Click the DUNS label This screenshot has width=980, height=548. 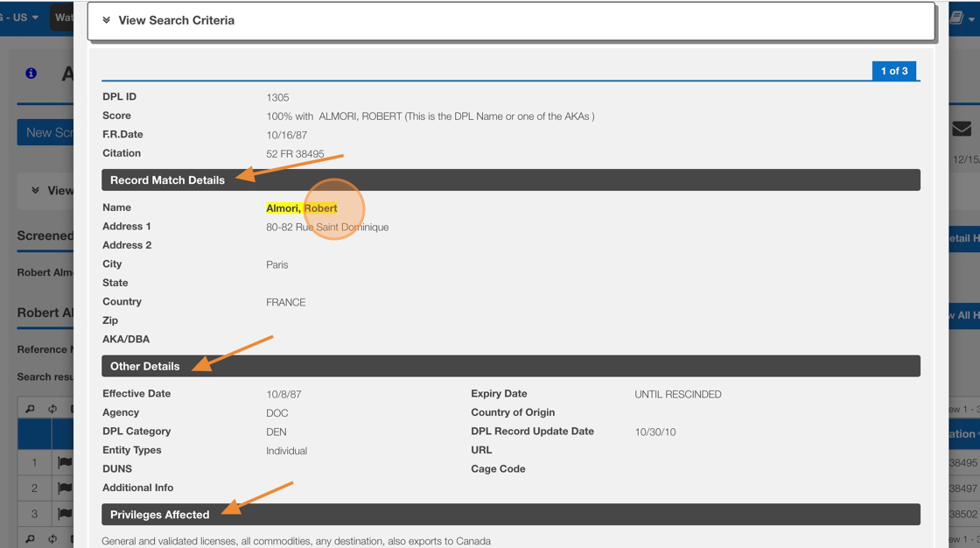coord(117,468)
